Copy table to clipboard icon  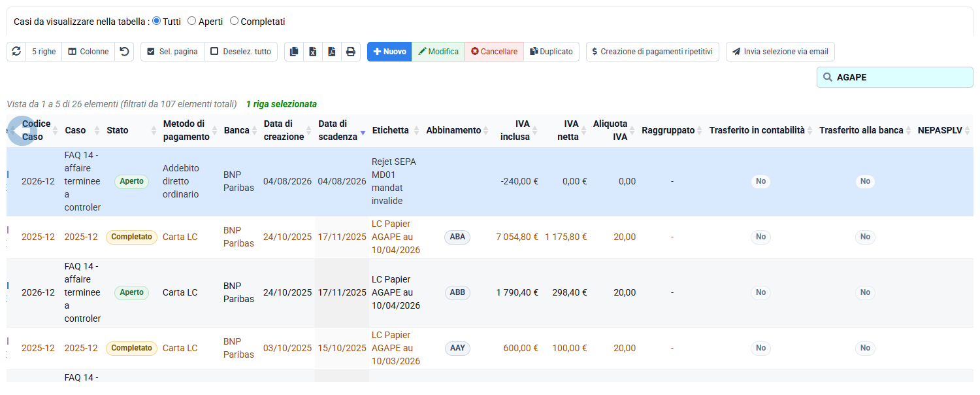tap(294, 52)
